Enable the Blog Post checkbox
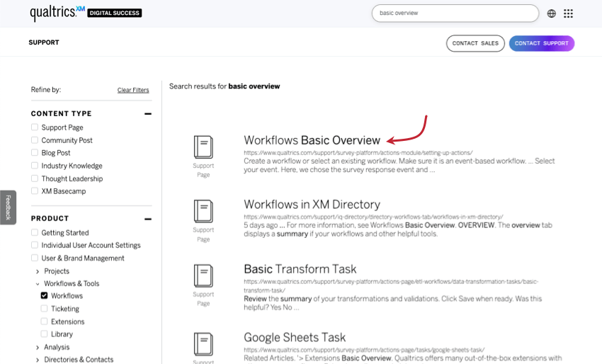Image resolution: width=602 pixels, height=364 pixels. pyautogui.click(x=35, y=153)
